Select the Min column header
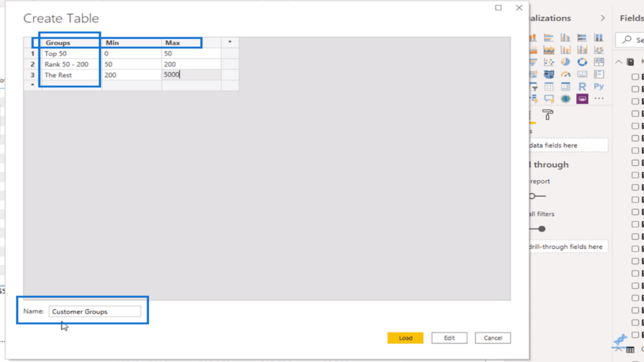Image resolution: width=644 pixels, height=362 pixels. pos(131,42)
